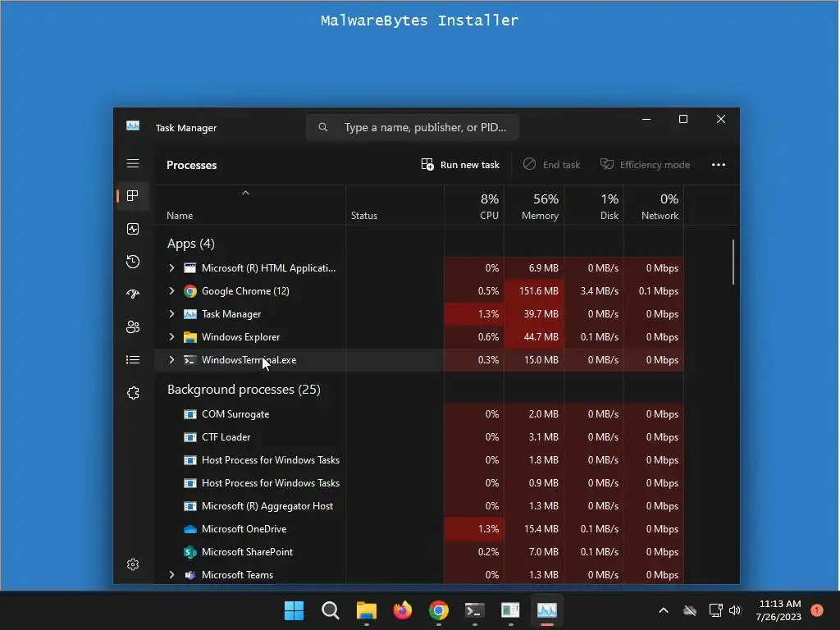The width and height of the screenshot is (840, 630).
Task: Toggle sort arrow above Name column
Action: (245, 193)
